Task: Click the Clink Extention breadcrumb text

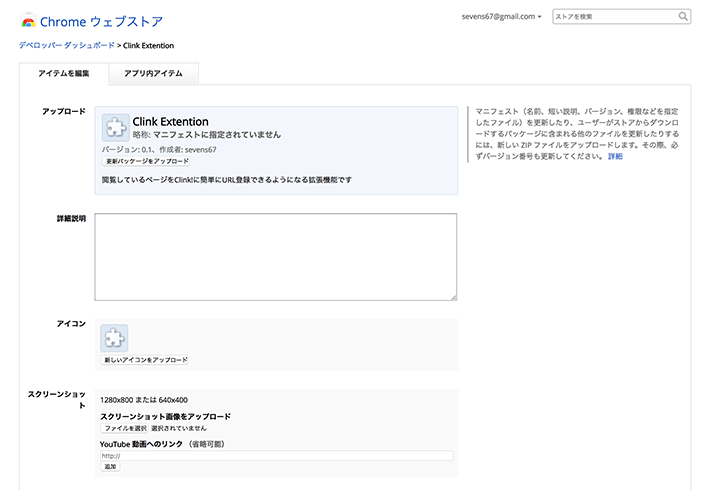Action: 148,46
